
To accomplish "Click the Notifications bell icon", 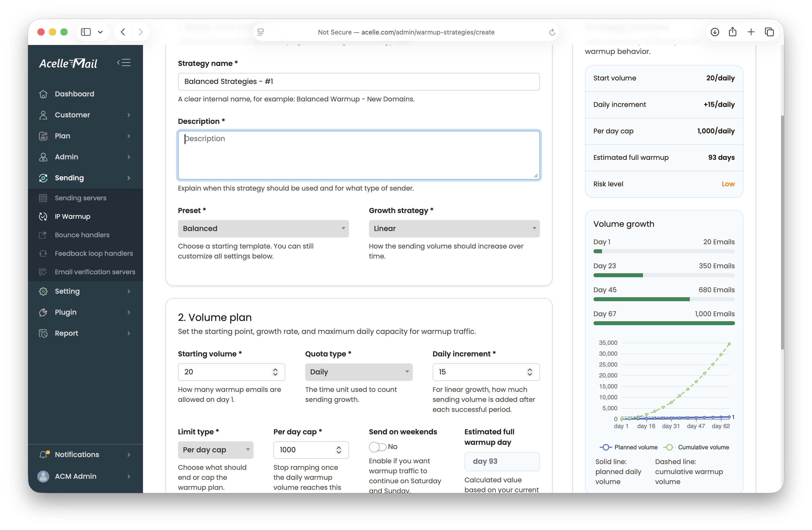I will coord(44,454).
